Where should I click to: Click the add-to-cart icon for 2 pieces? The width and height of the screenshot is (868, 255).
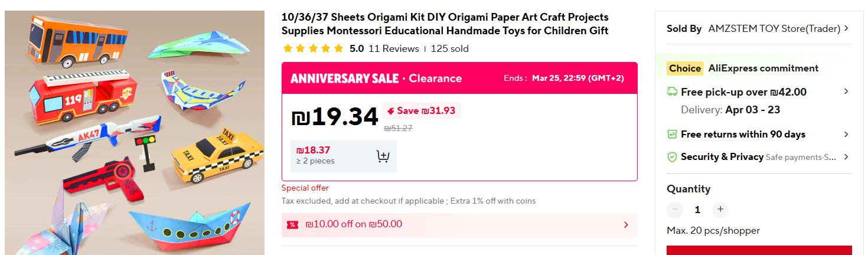pyautogui.click(x=383, y=156)
